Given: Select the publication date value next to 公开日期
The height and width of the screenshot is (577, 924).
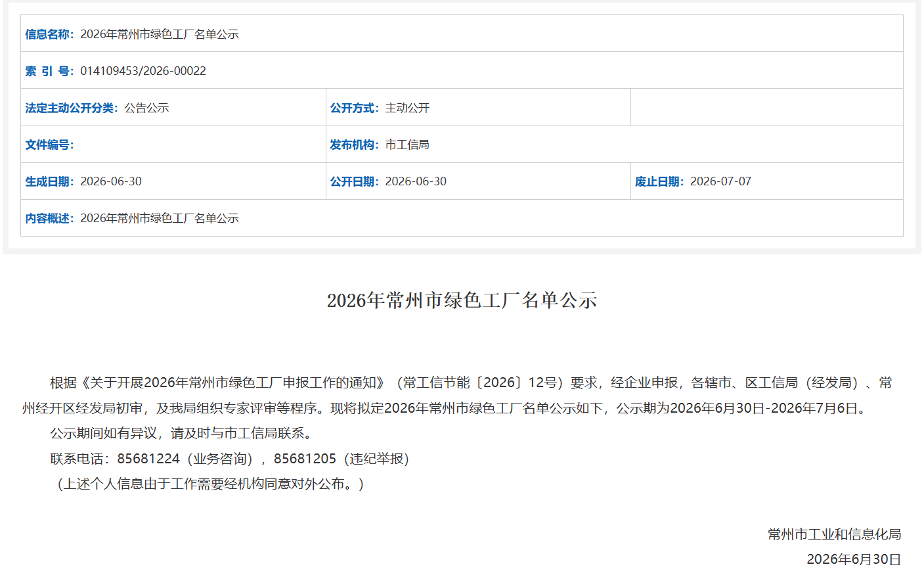Looking at the screenshot, I should point(416,181).
